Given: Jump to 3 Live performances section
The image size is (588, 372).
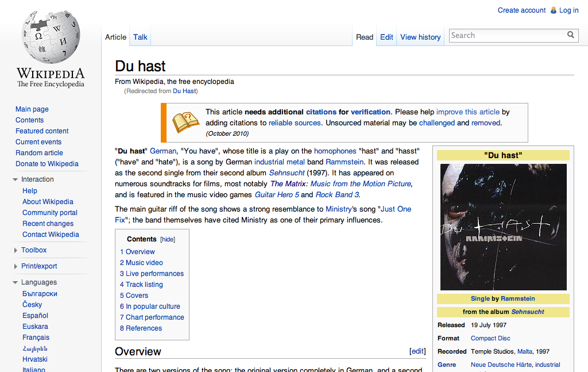Looking at the screenshot, I should coord(152,274).
